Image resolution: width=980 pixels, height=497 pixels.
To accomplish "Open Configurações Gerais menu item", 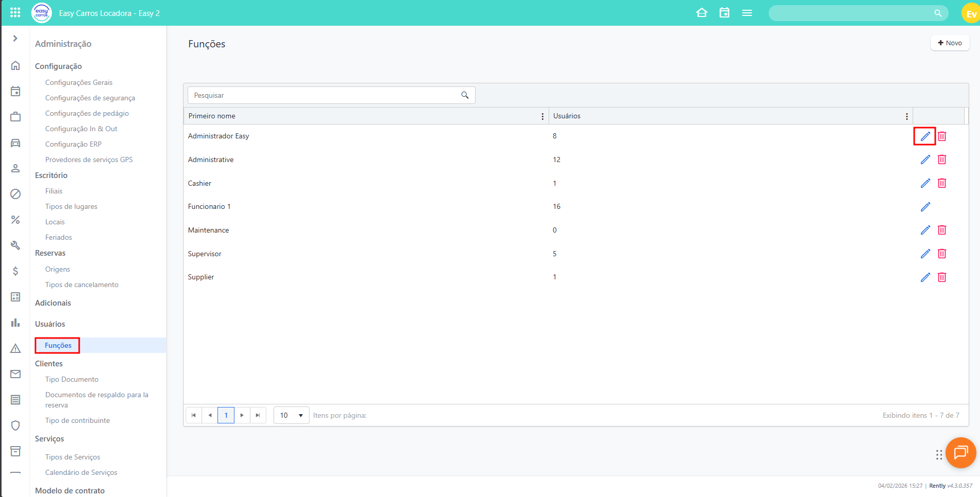I will pyautogui.click(x=79, y=82).
